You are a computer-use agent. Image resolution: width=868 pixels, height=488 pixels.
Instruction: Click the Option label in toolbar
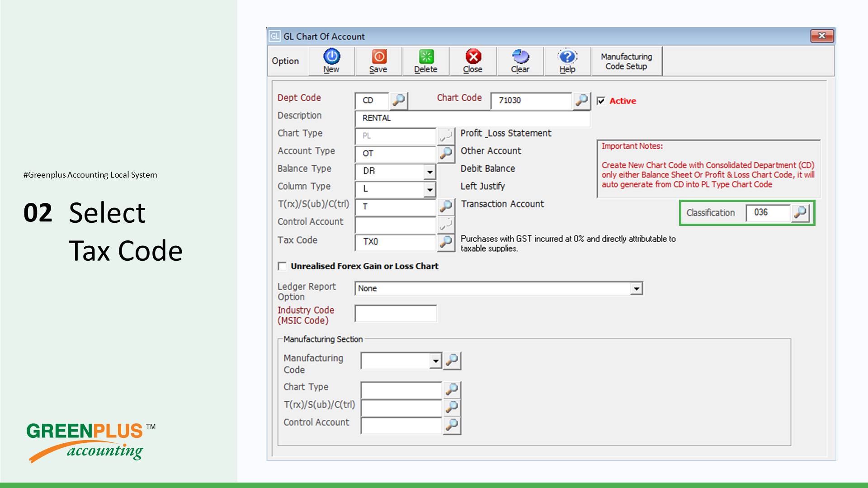click(x=285, y=61)
